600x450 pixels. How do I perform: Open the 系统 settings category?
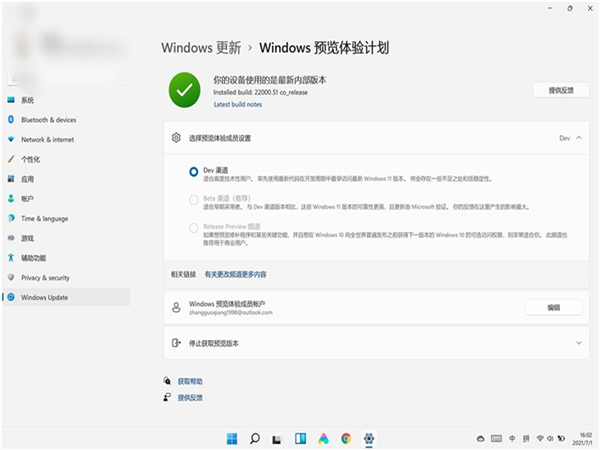click(x=27, y=100)
